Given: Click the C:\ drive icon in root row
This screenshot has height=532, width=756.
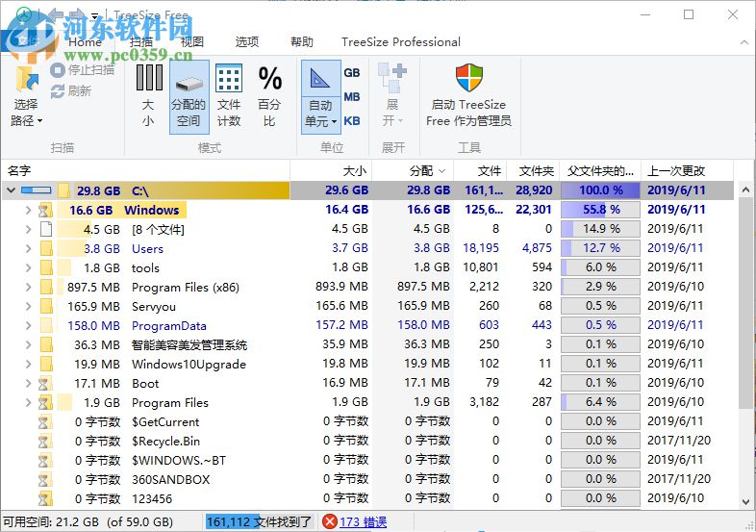Looking at the screenshot, I should pos(37,190).
